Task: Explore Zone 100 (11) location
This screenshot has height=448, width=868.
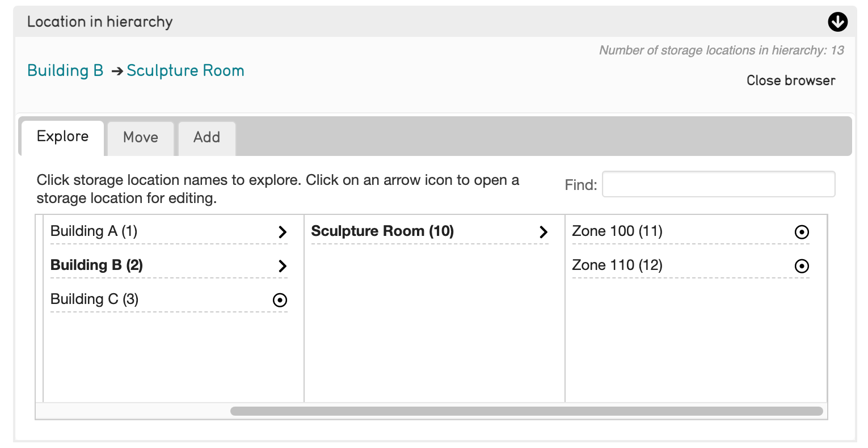Action: 617,231
